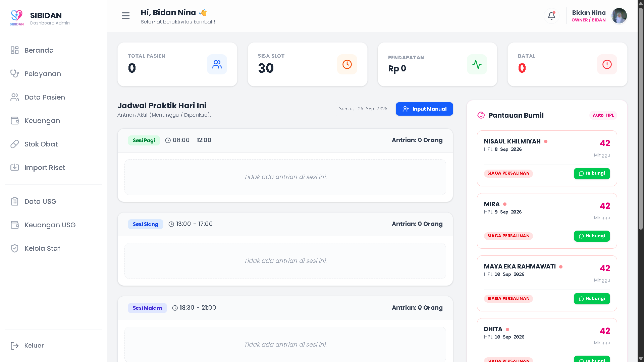Screen dimensions: 644x362
Task: Click the SIBIDAN heart logo
Action: [16, 18]
